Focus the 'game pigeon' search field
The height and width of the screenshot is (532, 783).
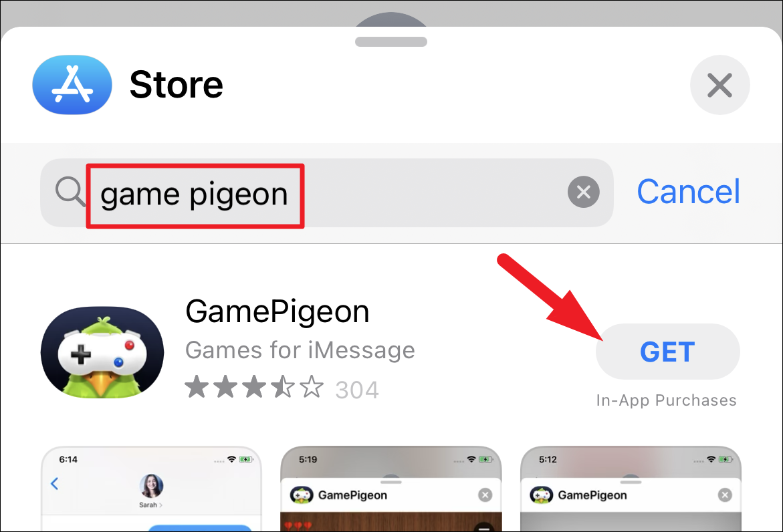326,192
